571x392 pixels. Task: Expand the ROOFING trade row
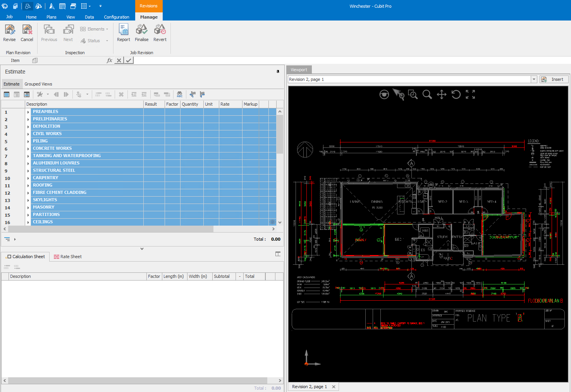click(x=28, y=185)
